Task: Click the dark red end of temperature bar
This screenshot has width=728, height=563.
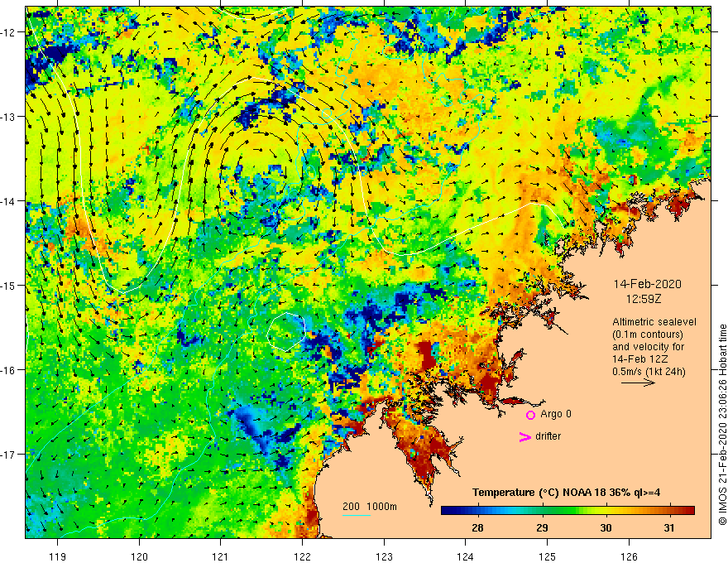Action: tap(688, 511)
